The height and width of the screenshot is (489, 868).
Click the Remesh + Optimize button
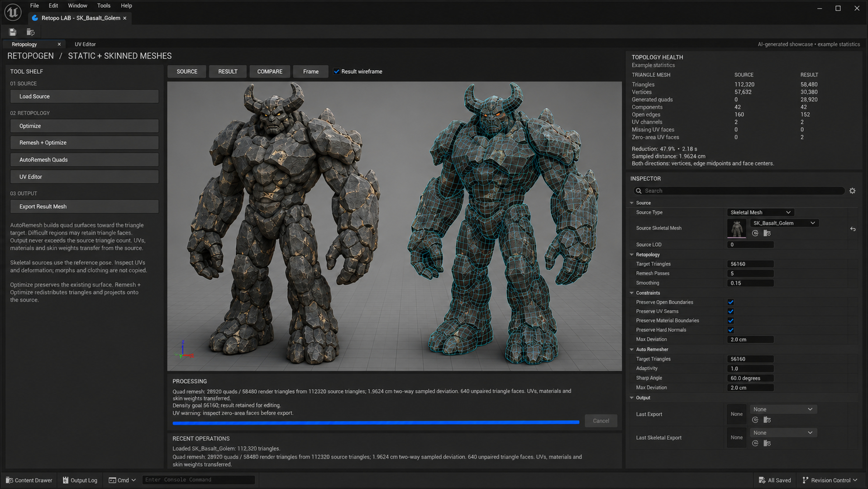tap(84, 143)
